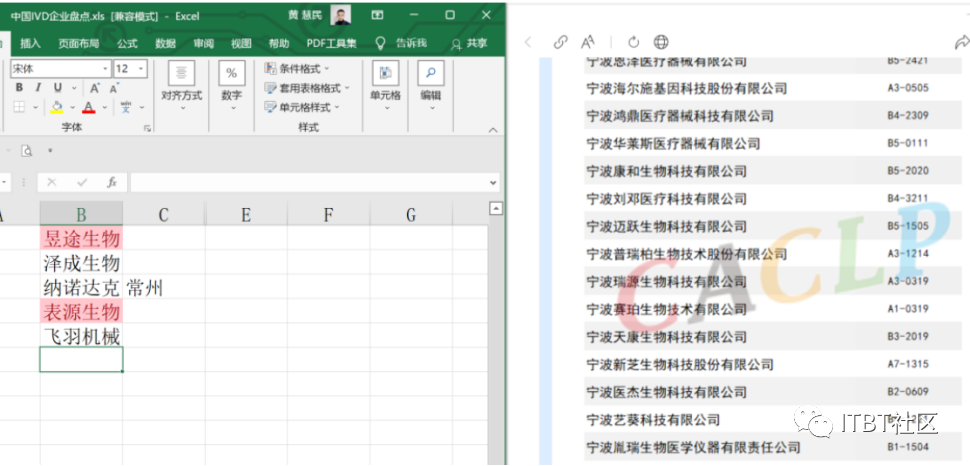This screenshot has width=970, height=466.
Task: Click the text size icon in viewer
Action: tap(588, 42)
